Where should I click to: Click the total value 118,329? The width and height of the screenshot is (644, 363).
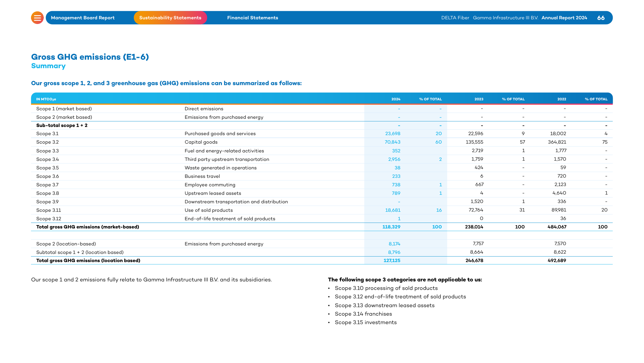[x=391, y=227]
